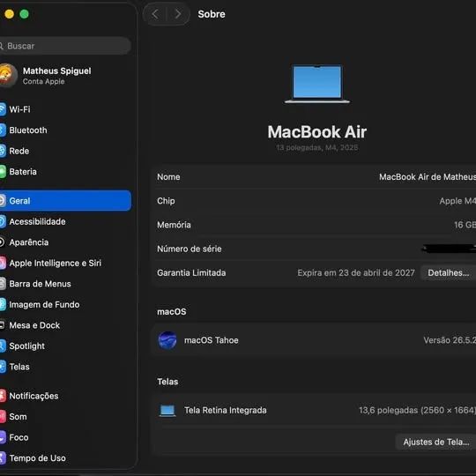Click the MacBook Air de Matheus name

428,176
